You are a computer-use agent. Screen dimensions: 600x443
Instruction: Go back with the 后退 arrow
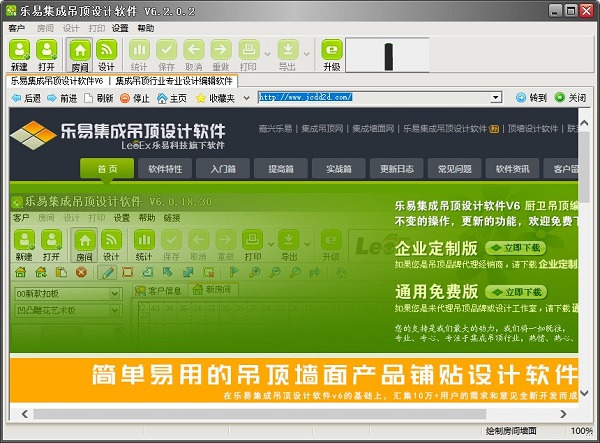[26, 98]
